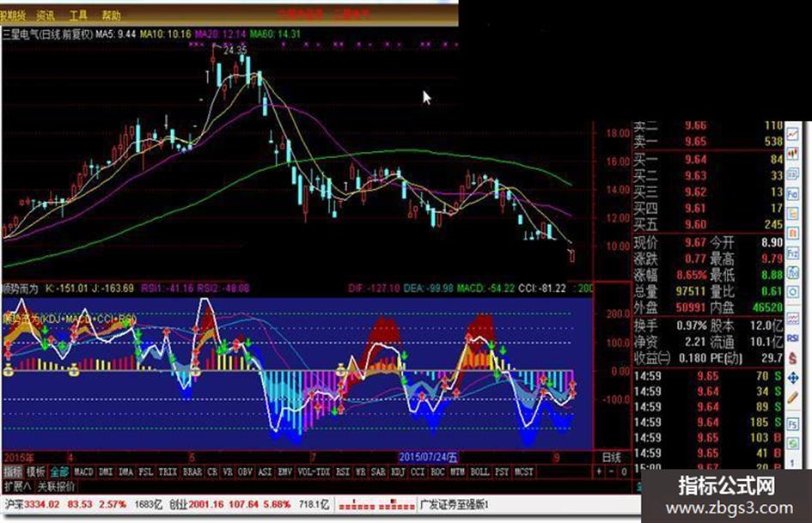Viewport: 812px width, 523px height.
Task: Switch to DMA indicator tab
Action: [125, 471]
